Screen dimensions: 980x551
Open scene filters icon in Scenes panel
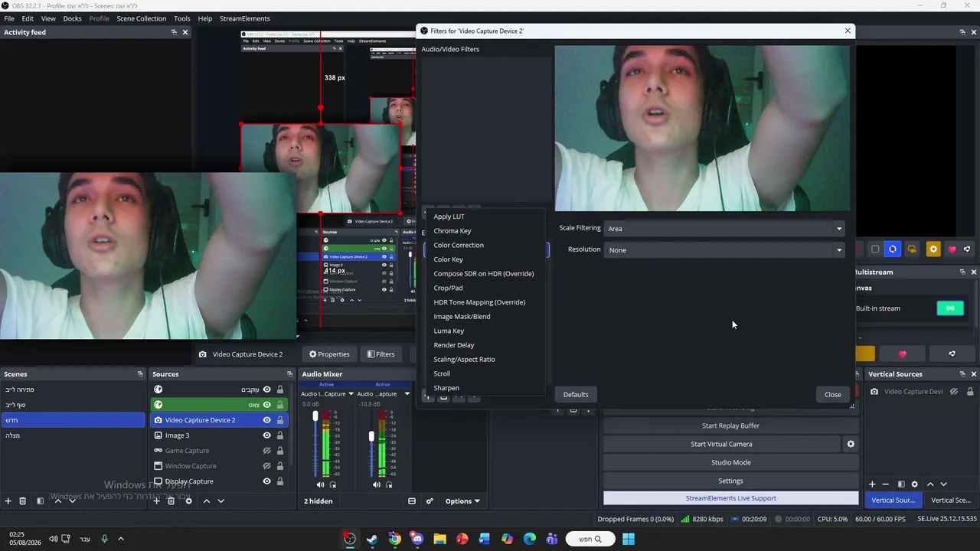coord(40,501)
